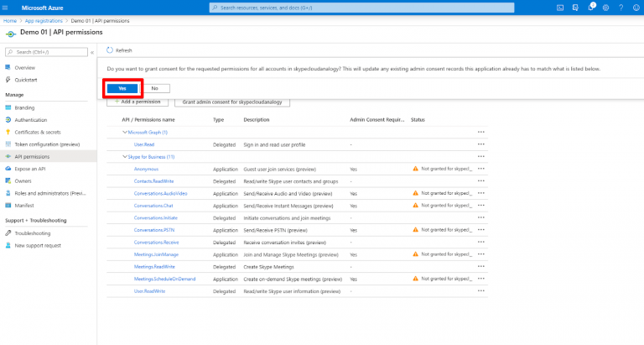Open more options for the Contacts.ReadWrite row
644x345 pixels.
[481, 181]
